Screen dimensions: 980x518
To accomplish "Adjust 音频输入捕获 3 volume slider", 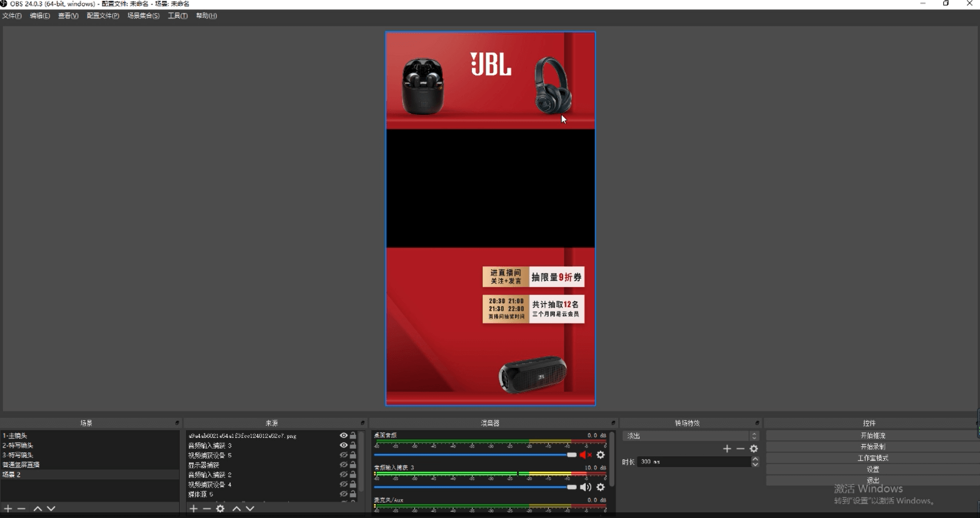I will (475, 487).
